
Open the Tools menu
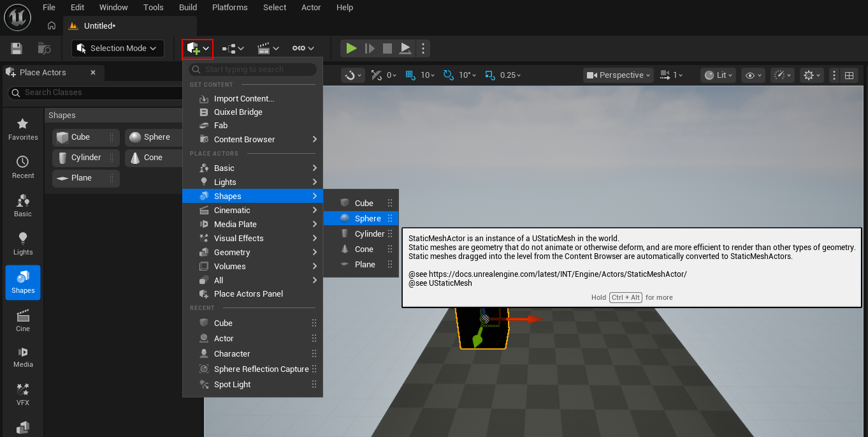[154, 8]
